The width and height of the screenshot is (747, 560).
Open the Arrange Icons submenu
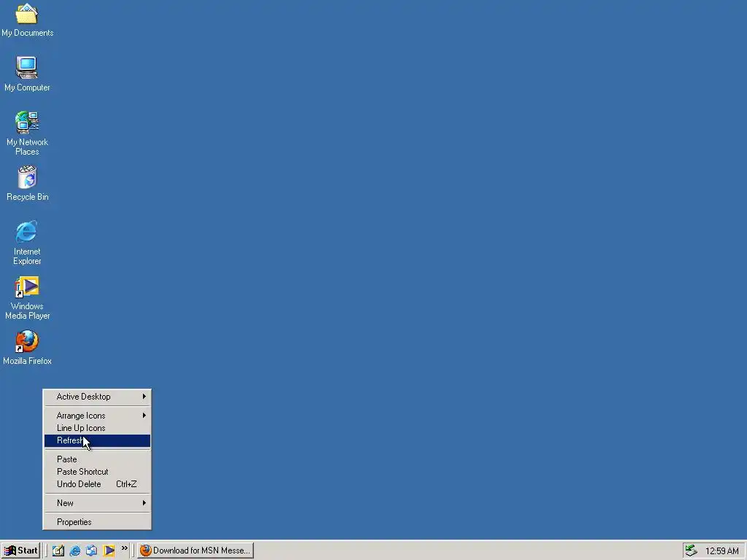pyautogui.click(x=97, y=416)
